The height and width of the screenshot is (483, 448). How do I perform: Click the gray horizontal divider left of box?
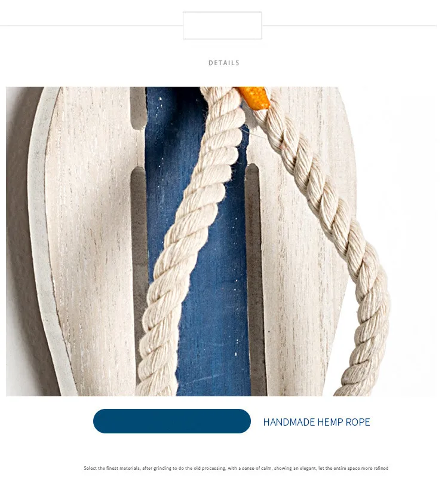pyautogui.click(x=91, y=26)
